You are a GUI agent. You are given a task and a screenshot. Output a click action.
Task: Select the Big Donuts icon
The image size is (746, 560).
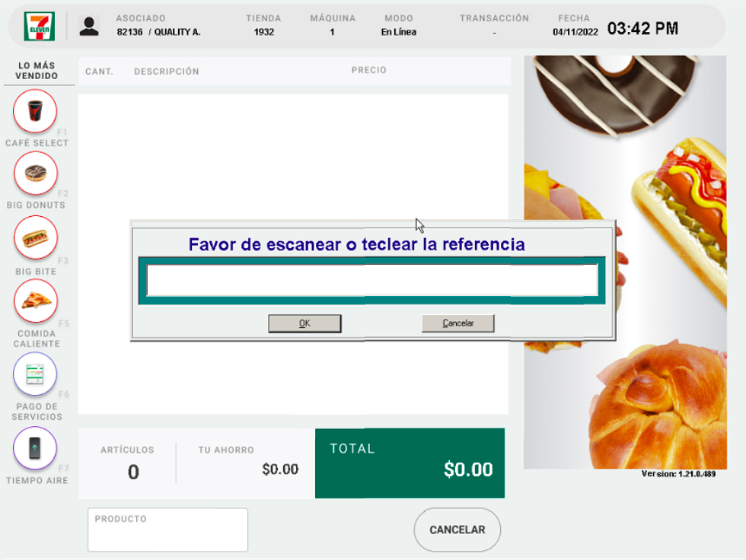[x=36, y=173]
